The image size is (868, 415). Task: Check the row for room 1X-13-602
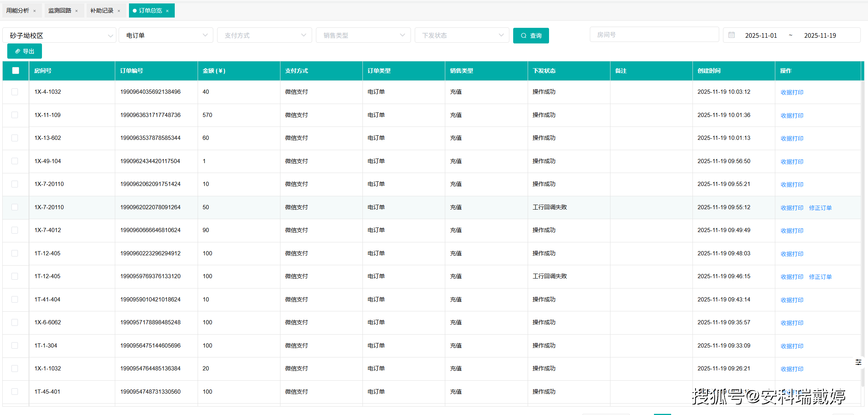15,138
